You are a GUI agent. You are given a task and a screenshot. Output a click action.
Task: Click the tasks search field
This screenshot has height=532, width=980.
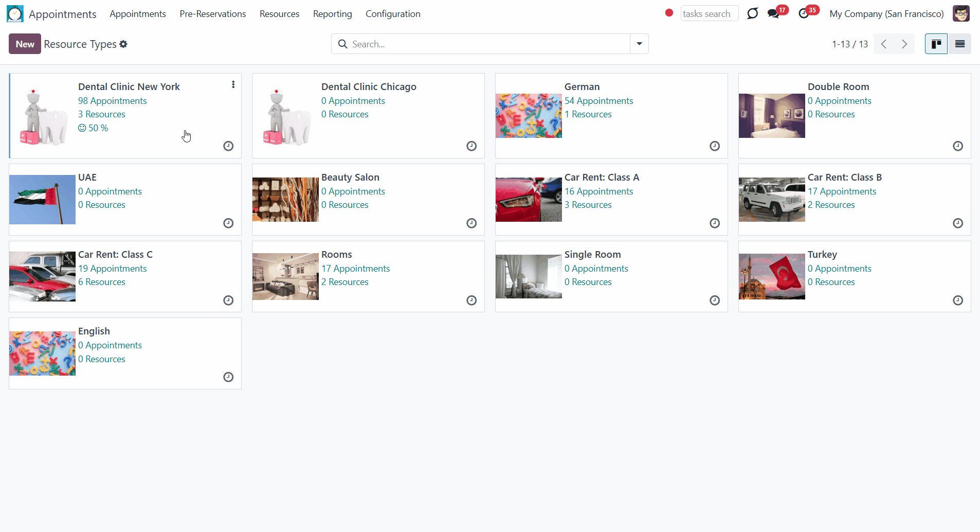[709, 13]
